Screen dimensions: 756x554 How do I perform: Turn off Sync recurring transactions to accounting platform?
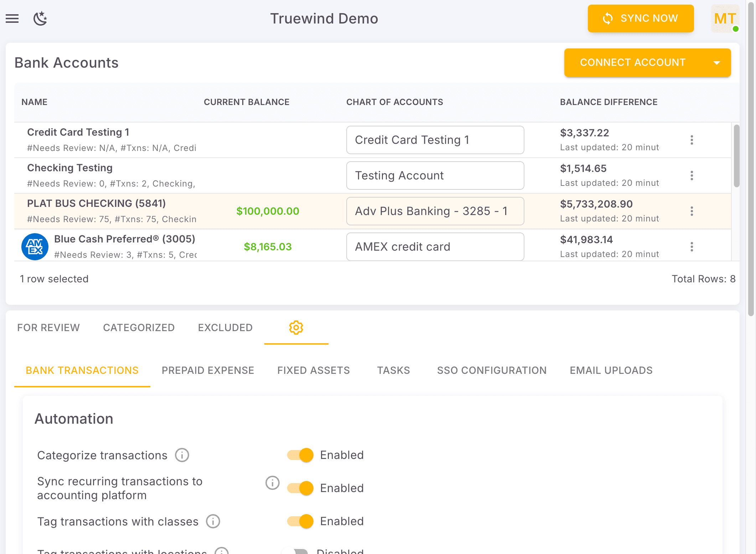(300, 488)
